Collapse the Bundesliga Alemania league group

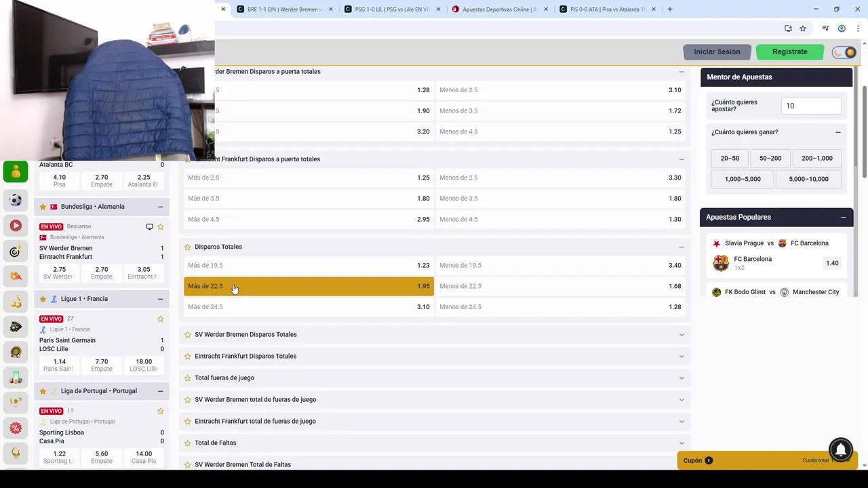coord(160,207)
